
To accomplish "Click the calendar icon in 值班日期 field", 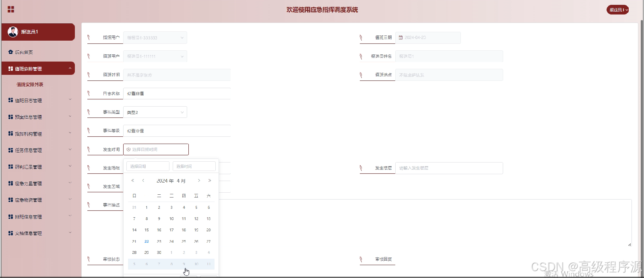I will pyautogui.click(x=400, y=37).
